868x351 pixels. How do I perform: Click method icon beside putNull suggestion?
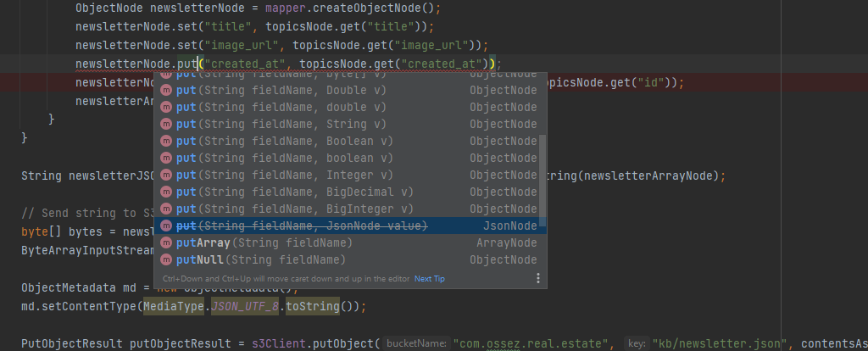click(166, 259)
